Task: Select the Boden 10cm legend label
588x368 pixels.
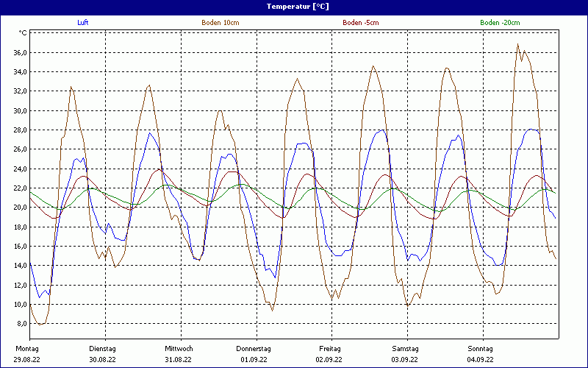Action: pos(220,23)
